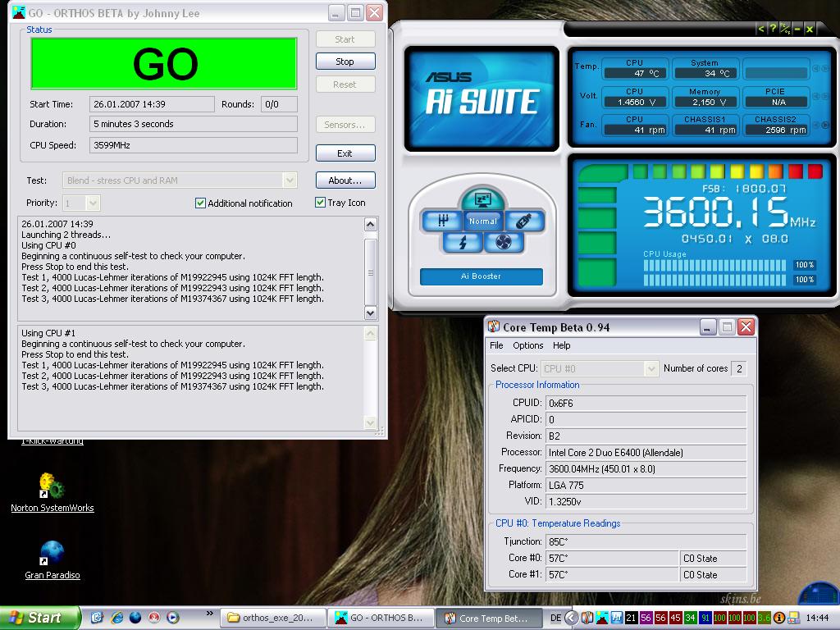
Task: Open the Priority dropdown in ORTHOS
Action: pos(93,203)
